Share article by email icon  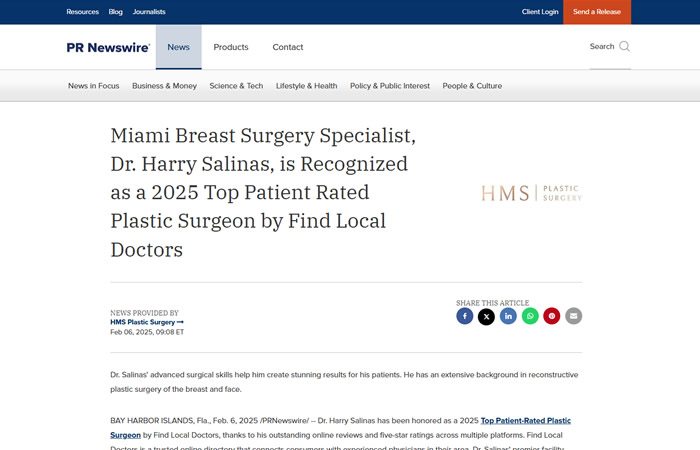tap(574, 316)
